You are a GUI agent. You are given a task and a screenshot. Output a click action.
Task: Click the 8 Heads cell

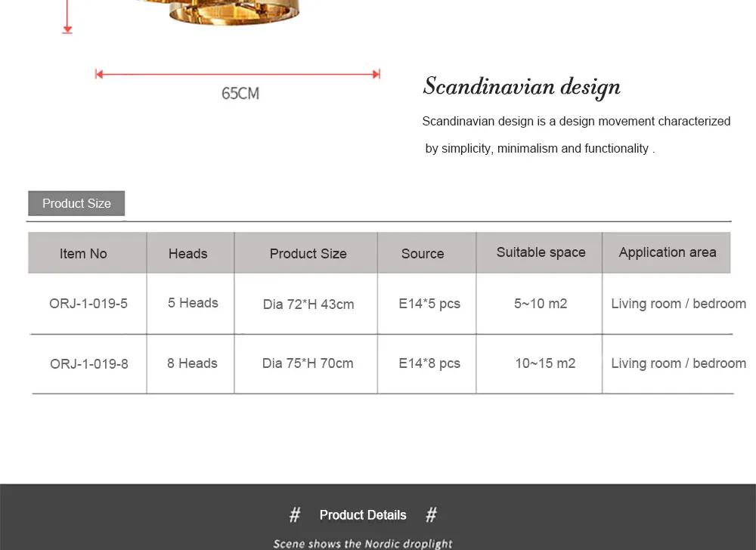192,363
